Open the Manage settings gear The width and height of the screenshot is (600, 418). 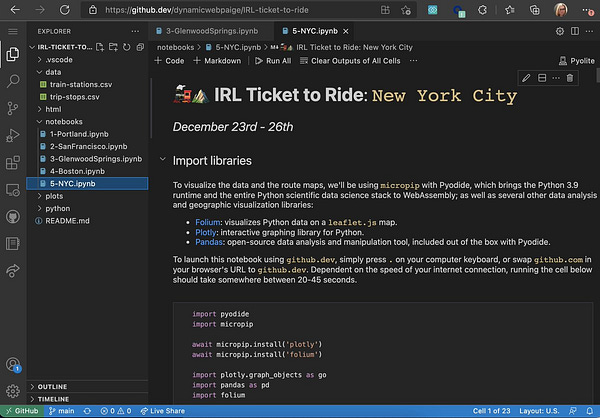[x=13, y=391]
